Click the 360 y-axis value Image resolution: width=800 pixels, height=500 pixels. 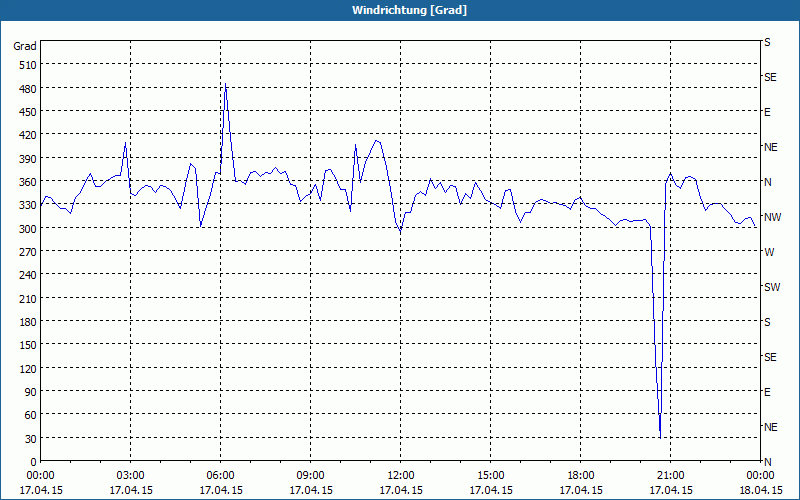(x=29, y=182)
